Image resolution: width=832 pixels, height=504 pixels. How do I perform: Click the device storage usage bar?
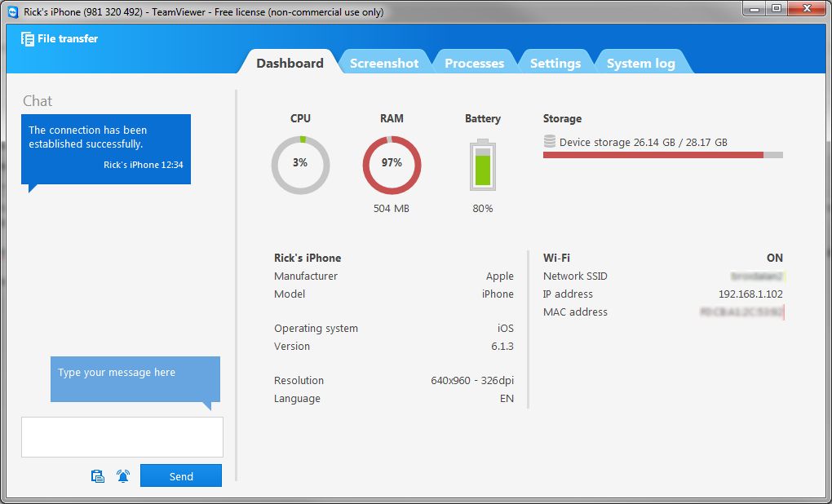(662, 155)
